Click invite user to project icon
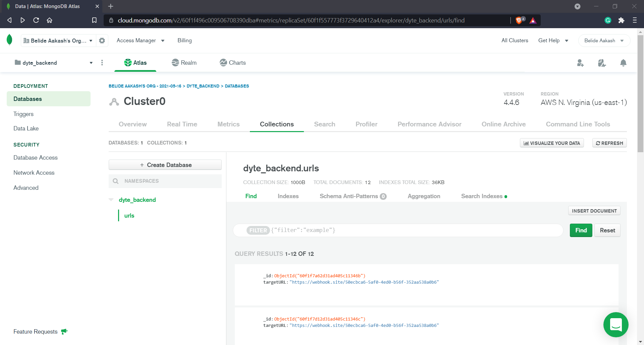 [580, 63]
